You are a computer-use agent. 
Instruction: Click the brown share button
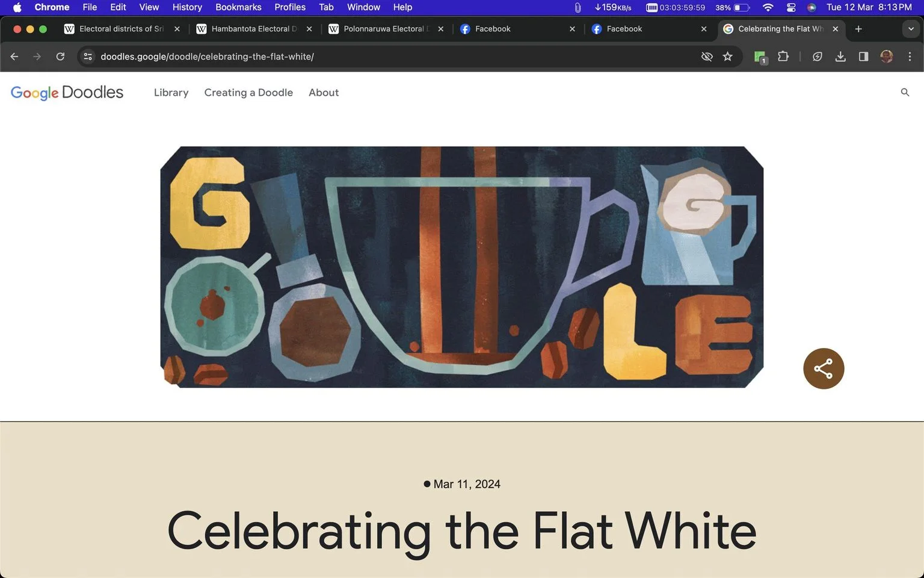click(x=824, y=368)
